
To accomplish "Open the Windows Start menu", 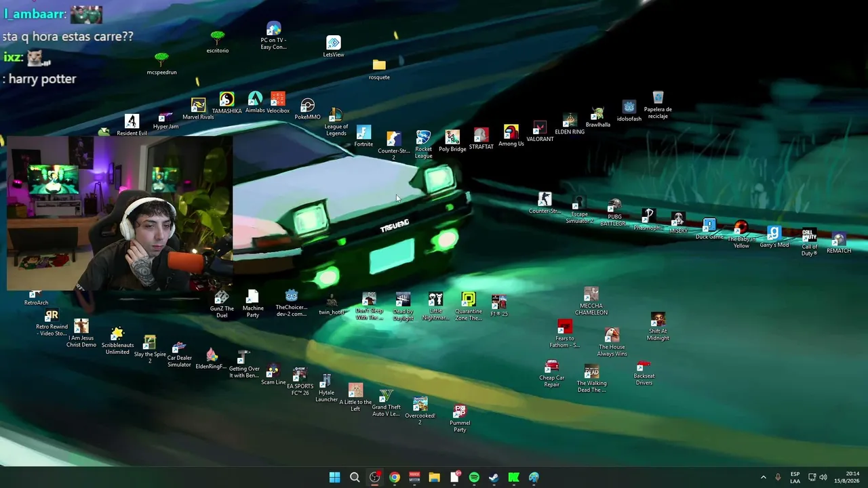I will [x=334, y=477].
